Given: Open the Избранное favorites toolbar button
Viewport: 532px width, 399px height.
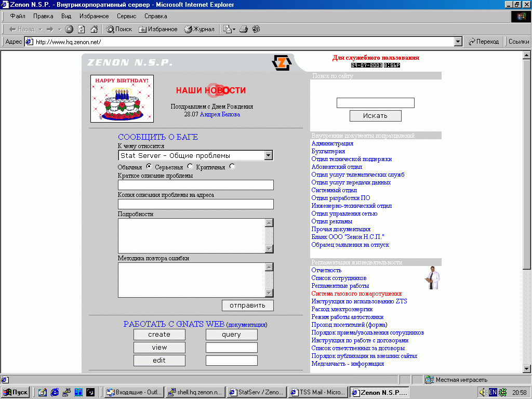Looking at the screenshot, I should coord(158,29).
